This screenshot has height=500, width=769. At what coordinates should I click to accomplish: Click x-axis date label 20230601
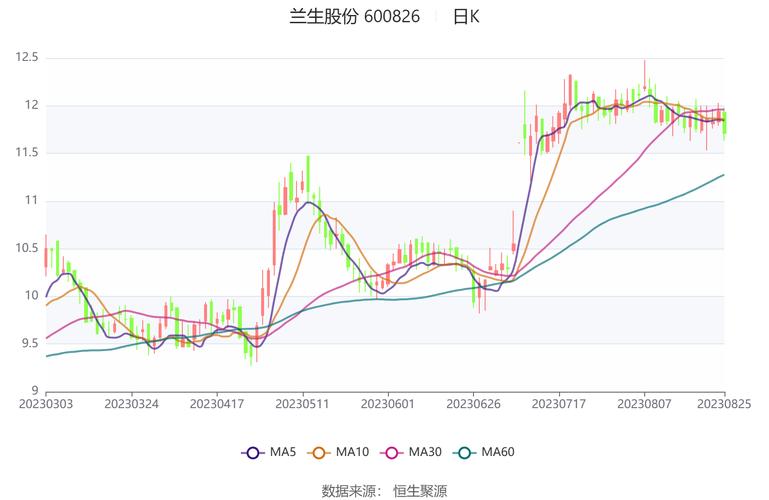pyautogui.click(x=387, y=404)
